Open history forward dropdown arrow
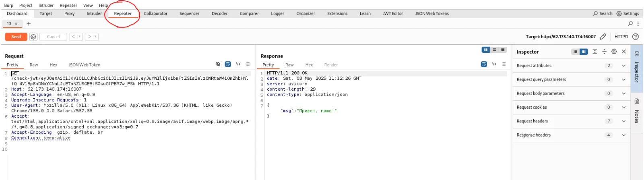 pyautogui.click(x=96, y=37)
